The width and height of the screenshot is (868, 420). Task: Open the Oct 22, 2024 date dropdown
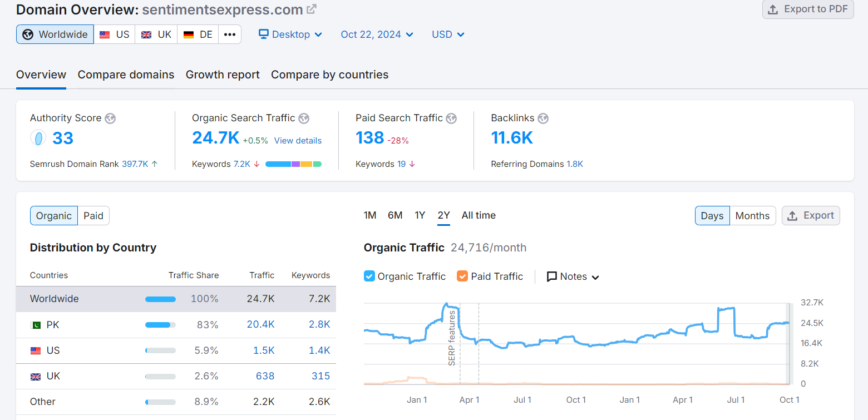pos(377,34)
